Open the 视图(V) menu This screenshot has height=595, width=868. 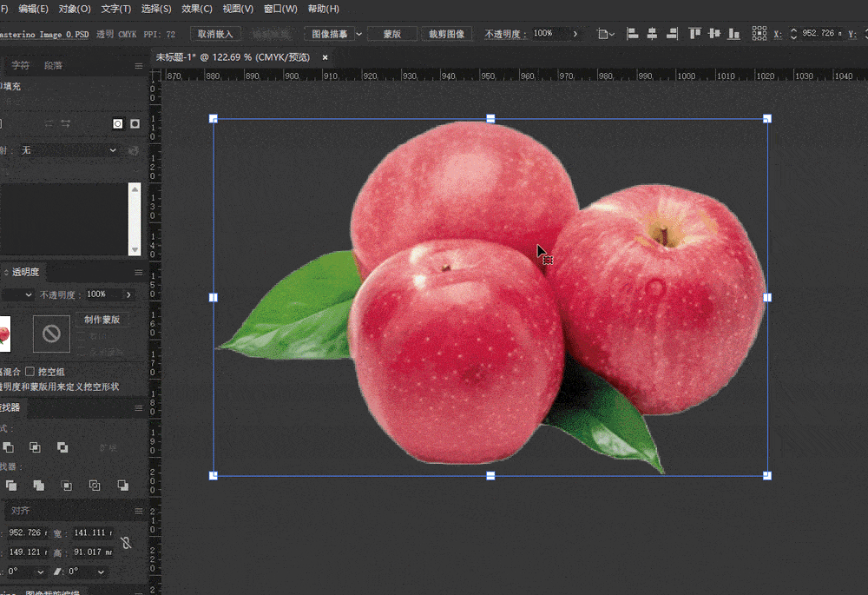pos(238,9)
